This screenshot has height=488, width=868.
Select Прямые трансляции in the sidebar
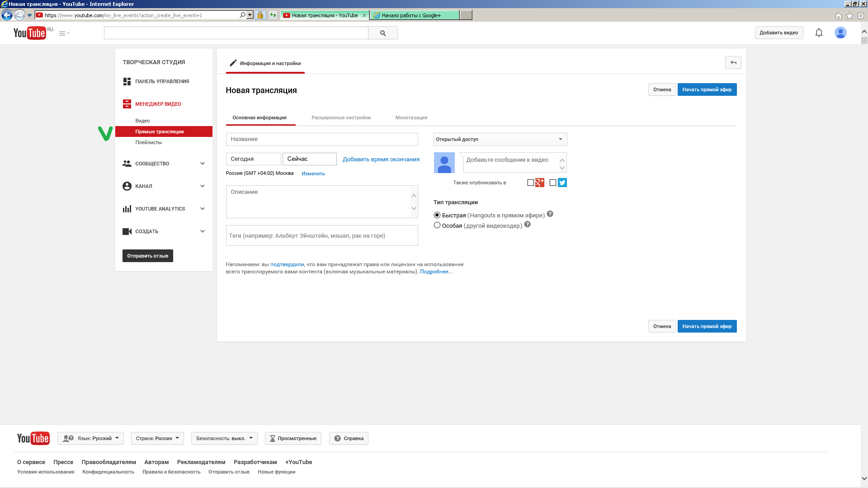[164, 131]
